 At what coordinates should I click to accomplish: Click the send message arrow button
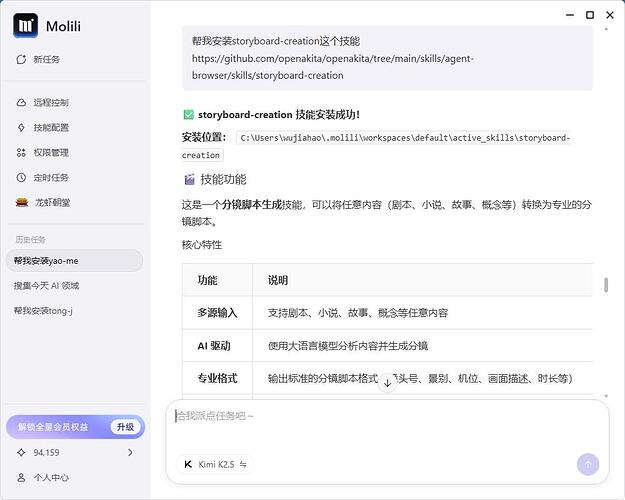[588, 465]
